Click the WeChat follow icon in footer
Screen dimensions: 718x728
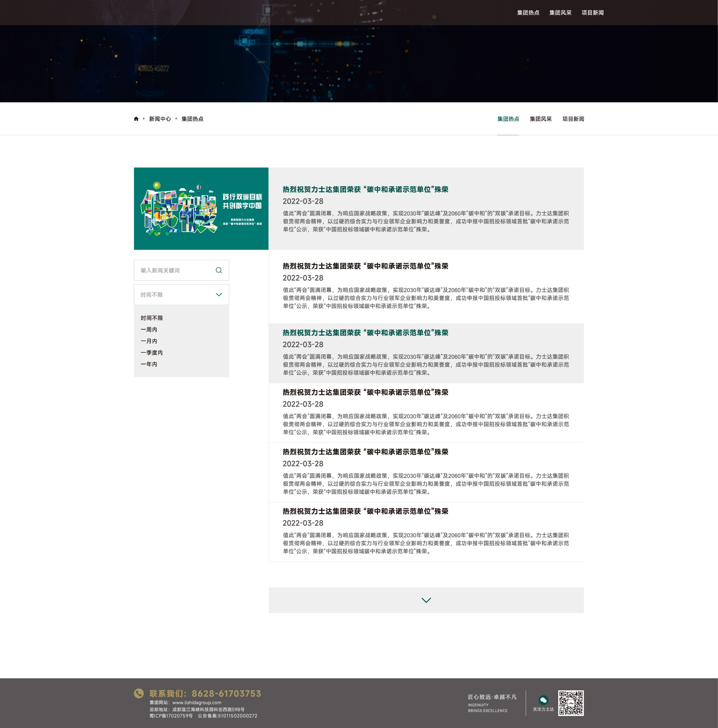(543, 700)
